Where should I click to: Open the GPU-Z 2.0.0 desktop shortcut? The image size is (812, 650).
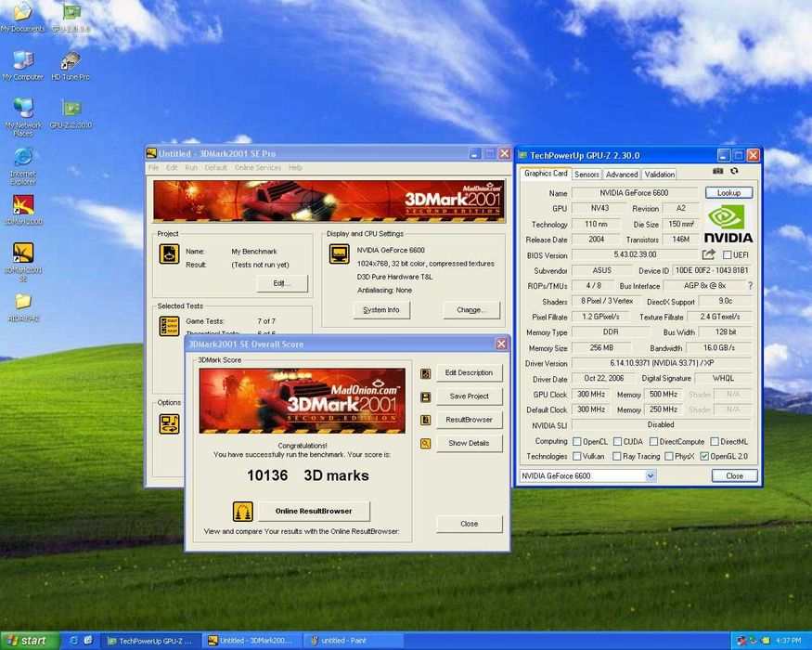coord(71,18)
